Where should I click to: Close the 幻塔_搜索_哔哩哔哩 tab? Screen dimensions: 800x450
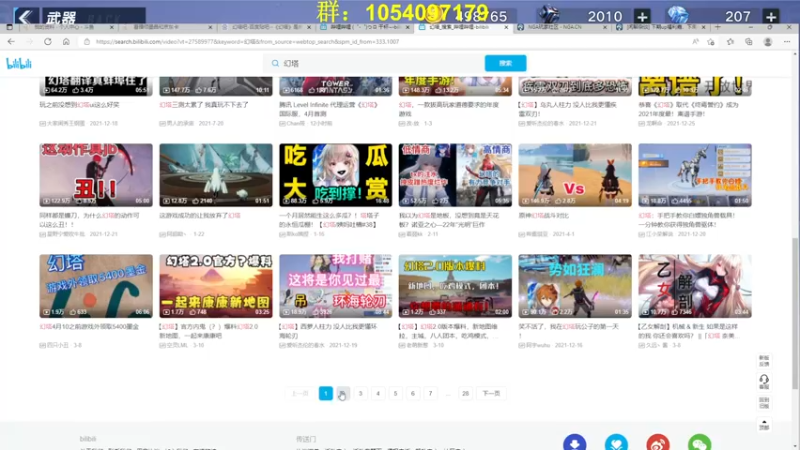506,27
